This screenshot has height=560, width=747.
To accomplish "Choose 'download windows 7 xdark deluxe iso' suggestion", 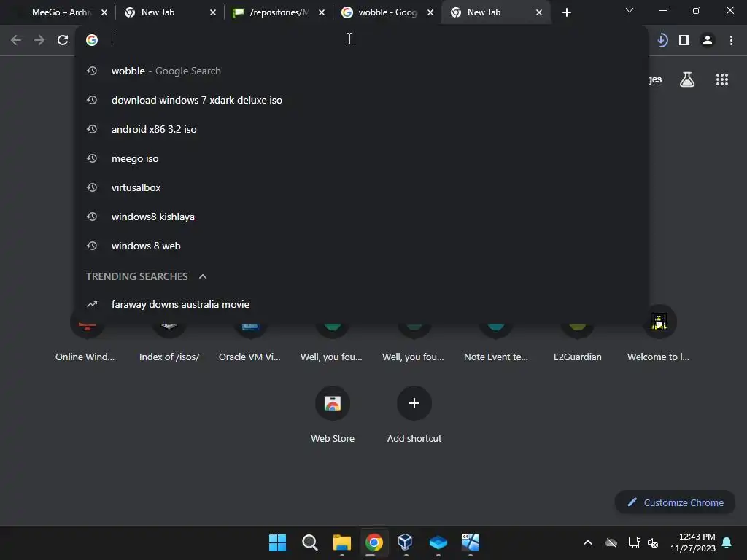I will [x=362, y=100].
